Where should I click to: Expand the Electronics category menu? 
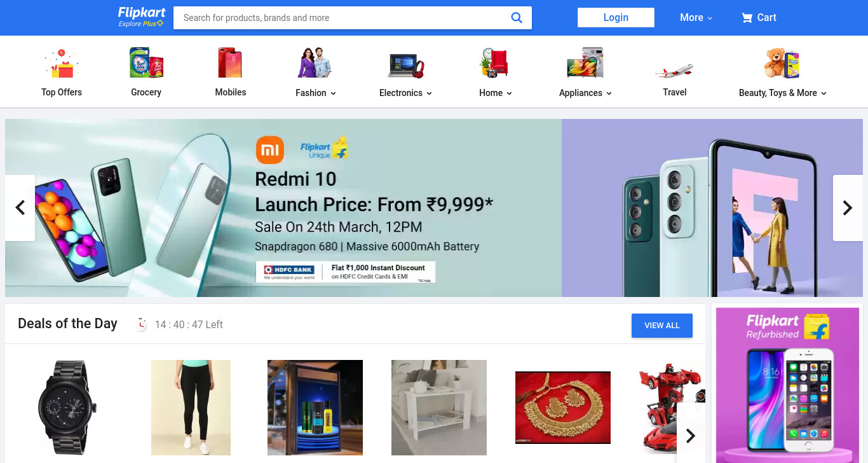(x=406, y=93)
